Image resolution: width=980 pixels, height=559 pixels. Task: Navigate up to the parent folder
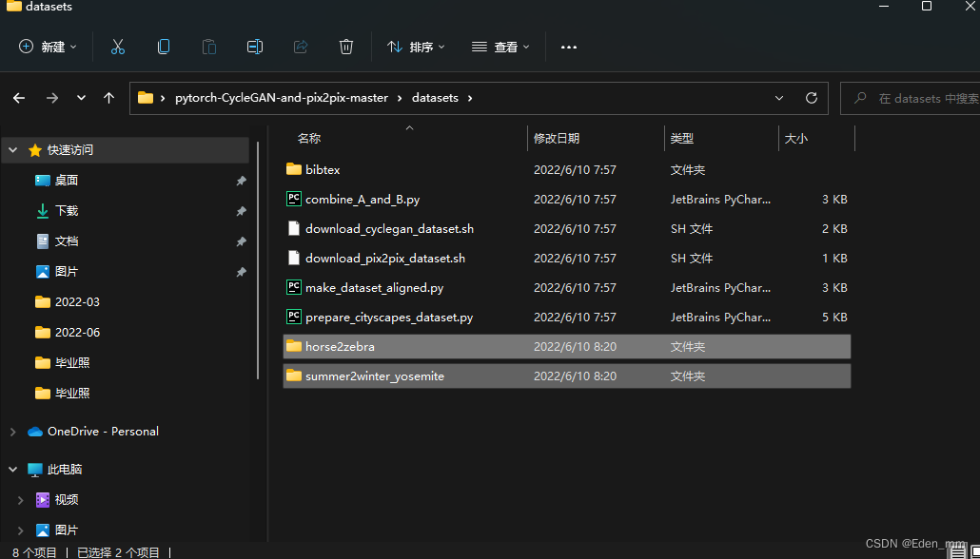pos(108,97)
